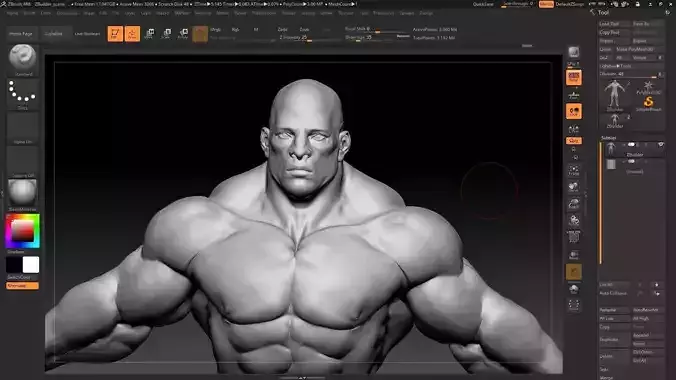The width and height of the screenshot is (676, 380).
Task: Open the Dots stroke type picker
Action: 23,94
